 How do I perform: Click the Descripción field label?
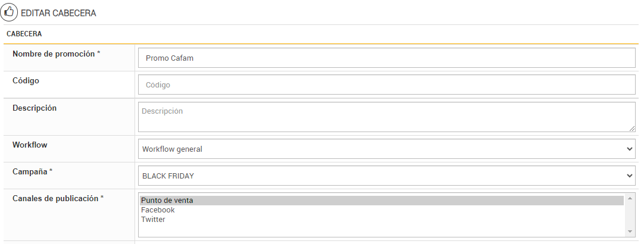click(35, 108)
